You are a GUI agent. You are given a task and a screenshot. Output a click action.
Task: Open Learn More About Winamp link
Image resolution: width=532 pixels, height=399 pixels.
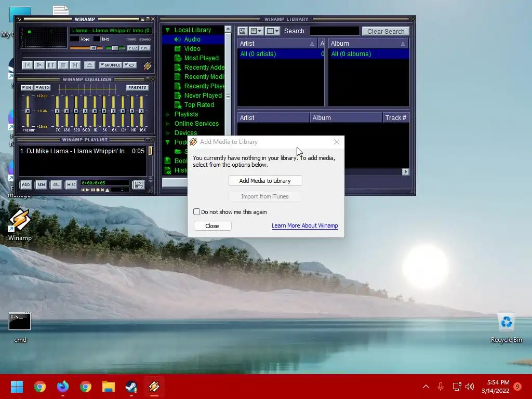(304, 225)
